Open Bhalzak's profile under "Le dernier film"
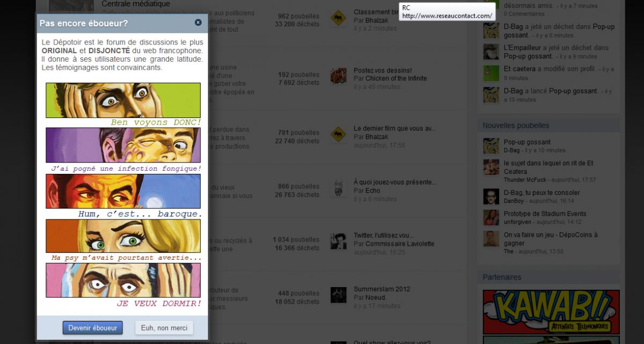644x344 pixels. (x=377, y=137)
